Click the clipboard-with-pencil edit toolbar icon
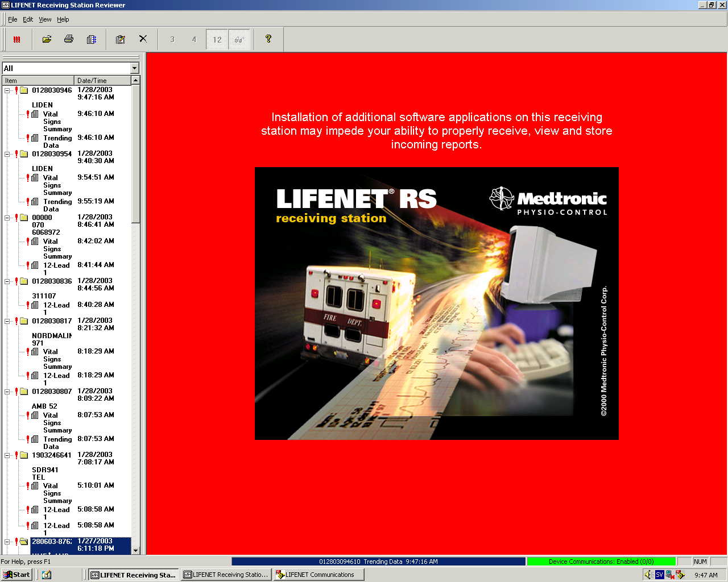The image size is (728, 582). (121, 39)
